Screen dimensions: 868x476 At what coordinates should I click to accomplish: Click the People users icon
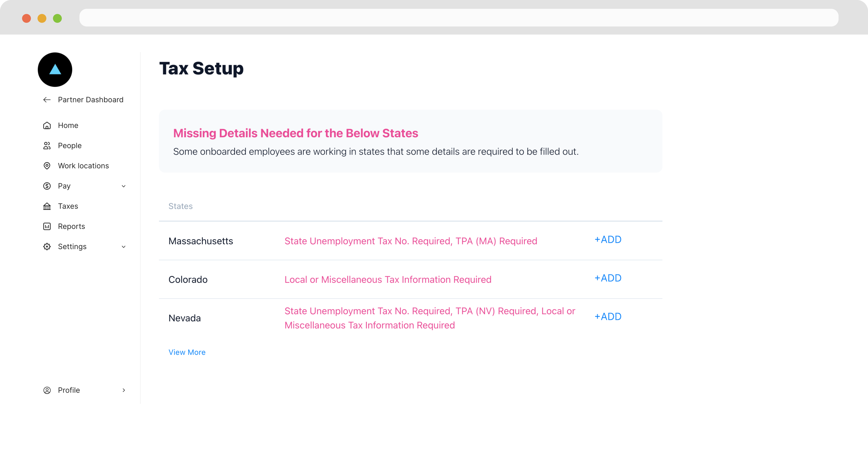pos(47,146)
